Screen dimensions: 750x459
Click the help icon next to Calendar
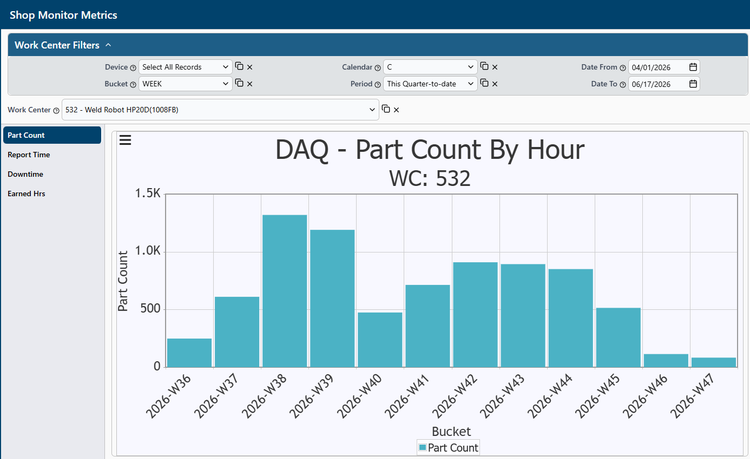click(x=377, y=68)
